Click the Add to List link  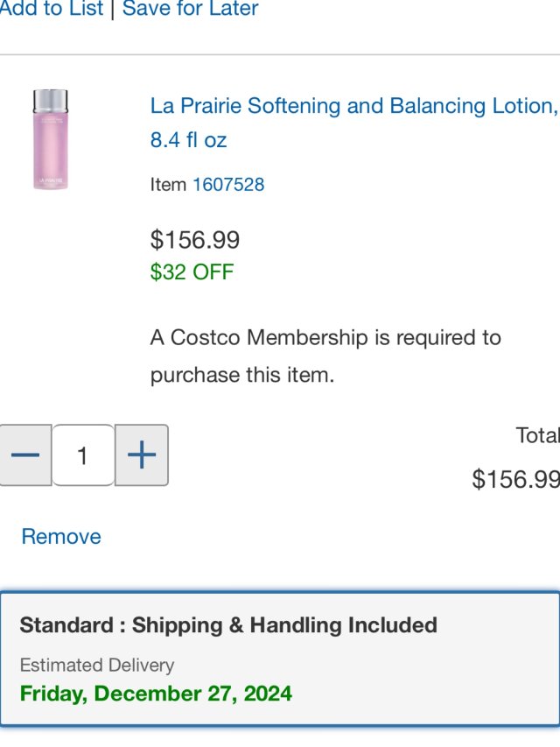click(51, 10)
